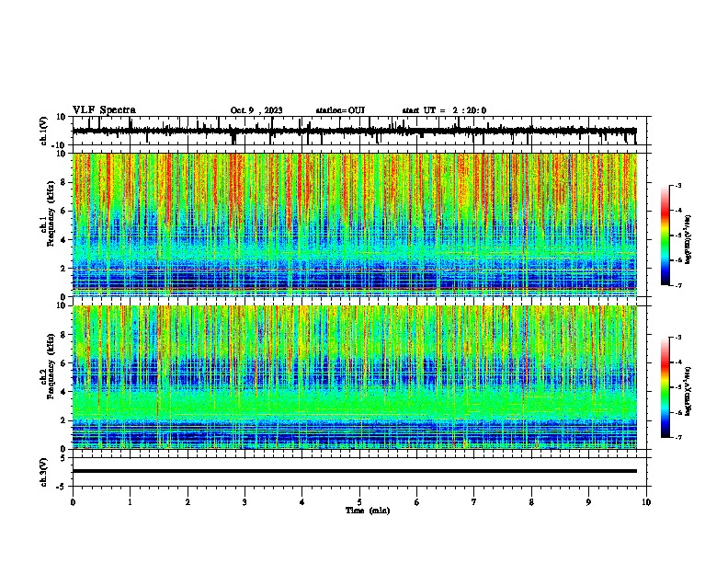Click the "10" volt tick on ch.1 waveform
728x563 pixels.
(62, 117)
